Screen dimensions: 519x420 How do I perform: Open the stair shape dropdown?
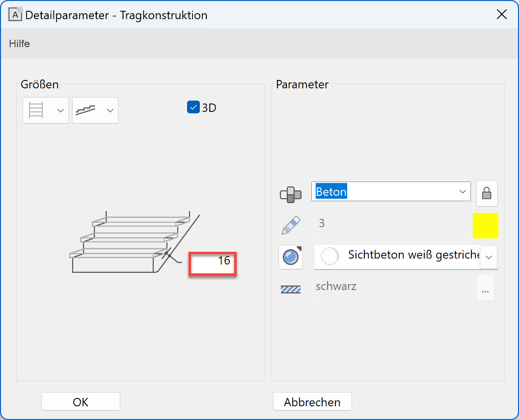(x=110, y=110)
